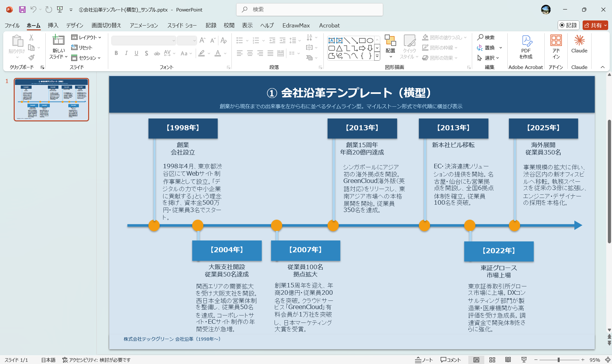
Task: Start slideshow from the status bar
Action: click(524, 360)
